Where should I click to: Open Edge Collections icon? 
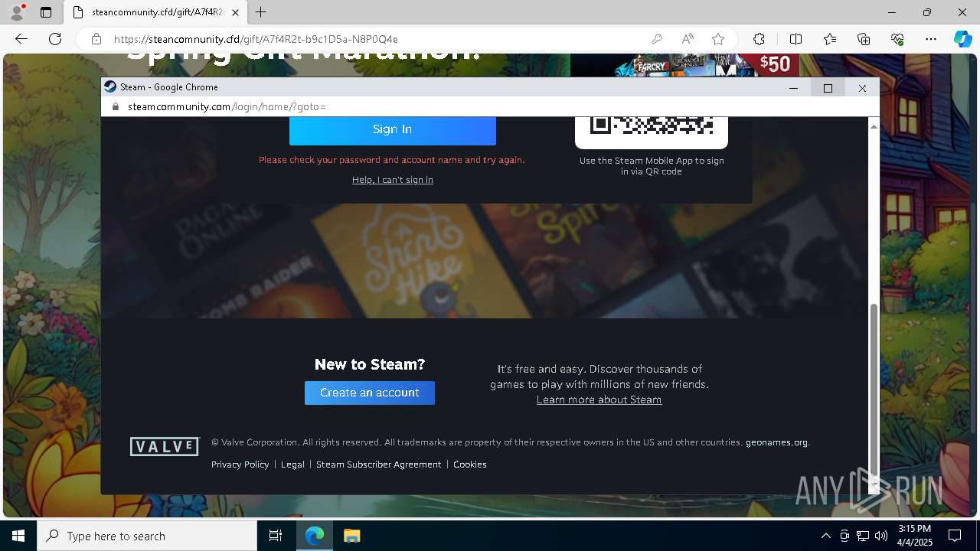pos(864,39)
